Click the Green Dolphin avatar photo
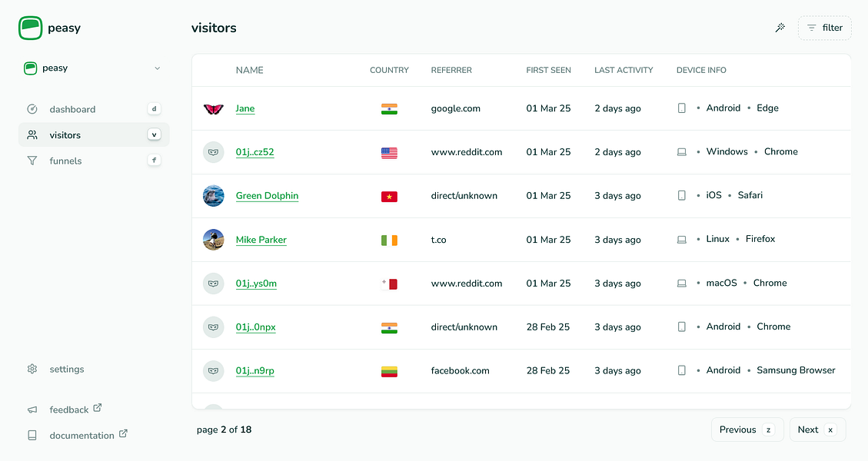Image resolution: width=868 pixels, height=461 pixels. pyautogui.click(x=213, y=196)
